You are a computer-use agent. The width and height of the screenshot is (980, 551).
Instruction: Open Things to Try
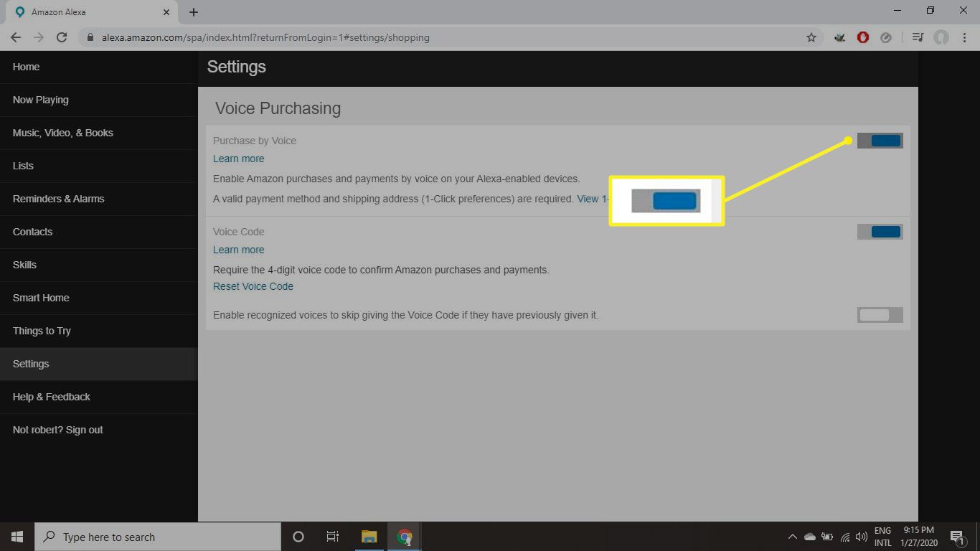pos(98,331)
